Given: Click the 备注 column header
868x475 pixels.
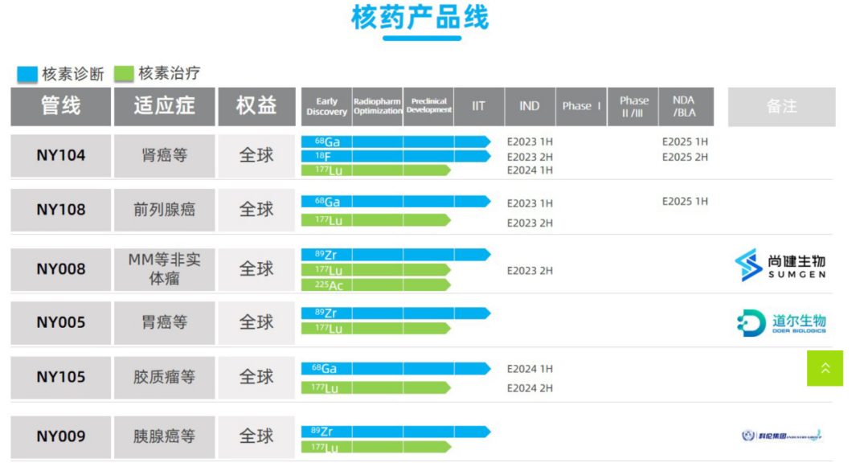Looking at the screenshot, I should [x=782, y=107].
